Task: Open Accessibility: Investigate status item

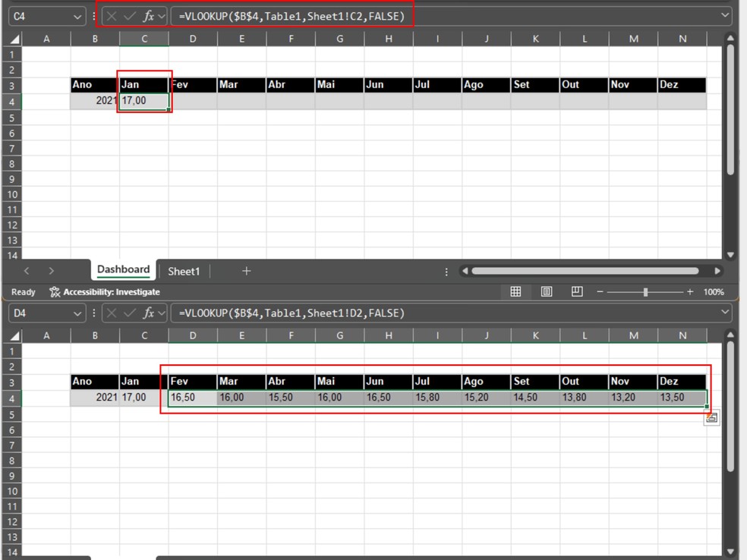Action: (x=105, y=292)
